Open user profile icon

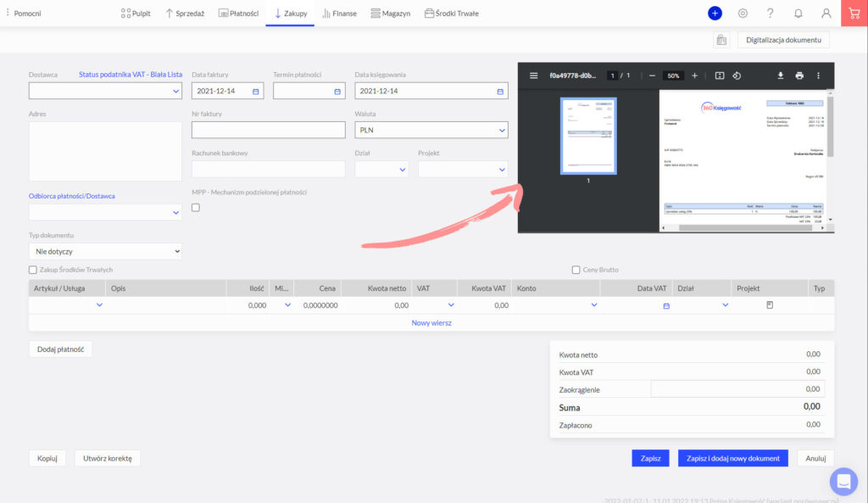(826, 14)
